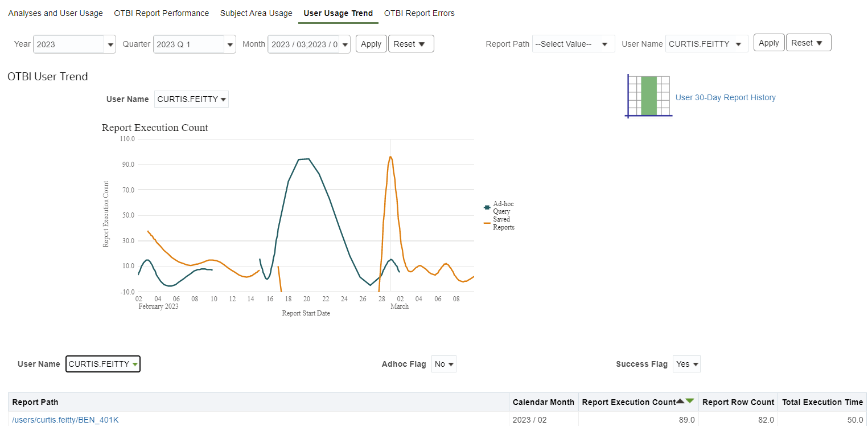Click Reset next to the User Name filter
Image resolution: width=868 pixels, height=426 pixels.
click(x=808, y=43)
